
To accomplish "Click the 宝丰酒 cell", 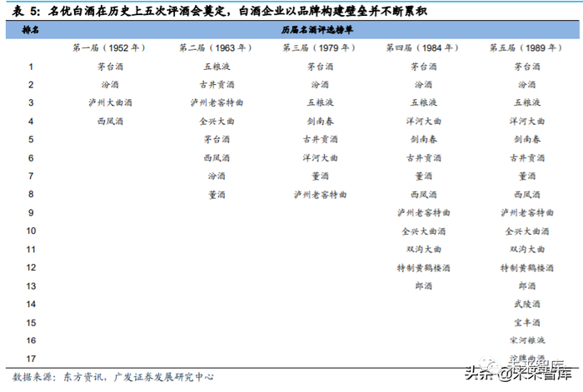I will [x=527, y=323].
